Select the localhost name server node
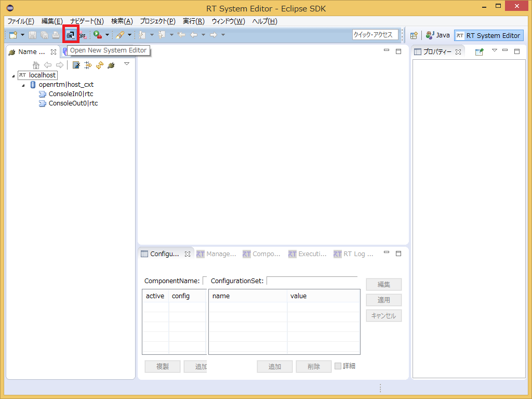The image size is (532, 399). pyautogui.click(x=37, y=75)
